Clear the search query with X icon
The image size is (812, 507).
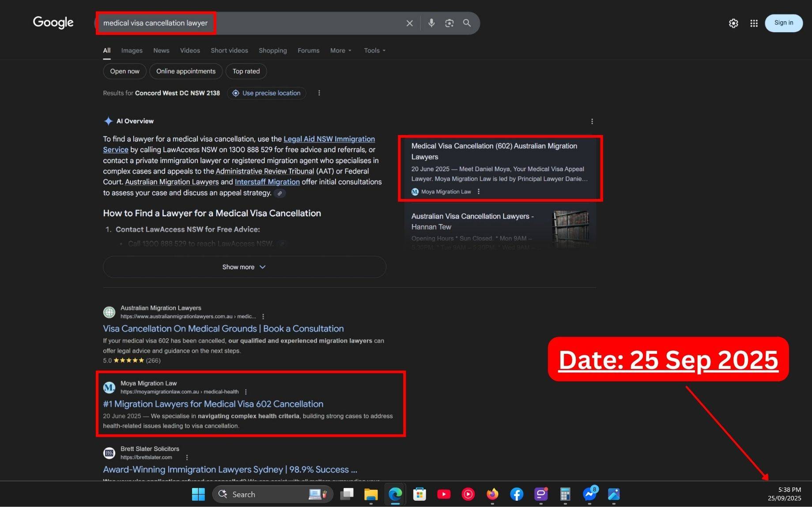pyautogui.click(x=409, y=23)
